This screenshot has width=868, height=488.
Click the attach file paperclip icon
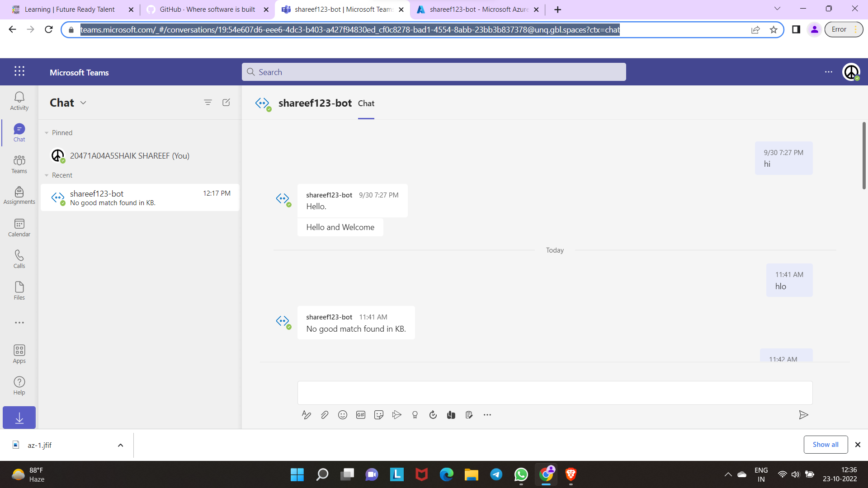click(x=325, y=415)
